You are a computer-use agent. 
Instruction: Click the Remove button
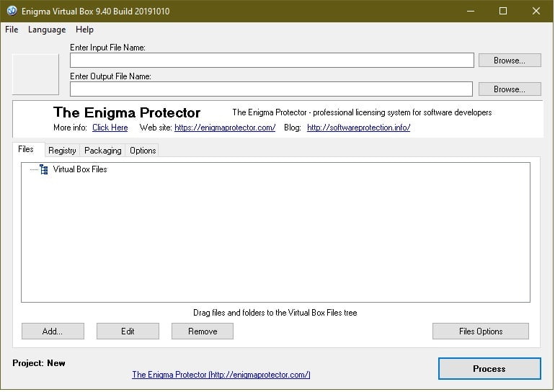(203, 331)
